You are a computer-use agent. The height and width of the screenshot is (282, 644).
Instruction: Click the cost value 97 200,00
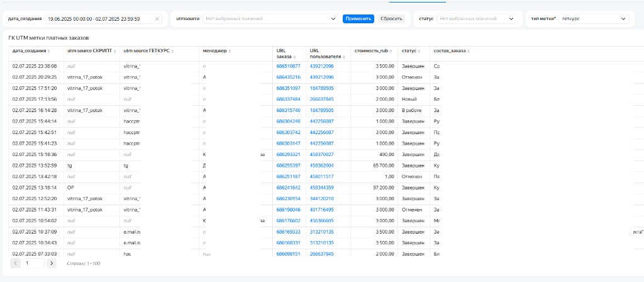click(x=383, y=188)
